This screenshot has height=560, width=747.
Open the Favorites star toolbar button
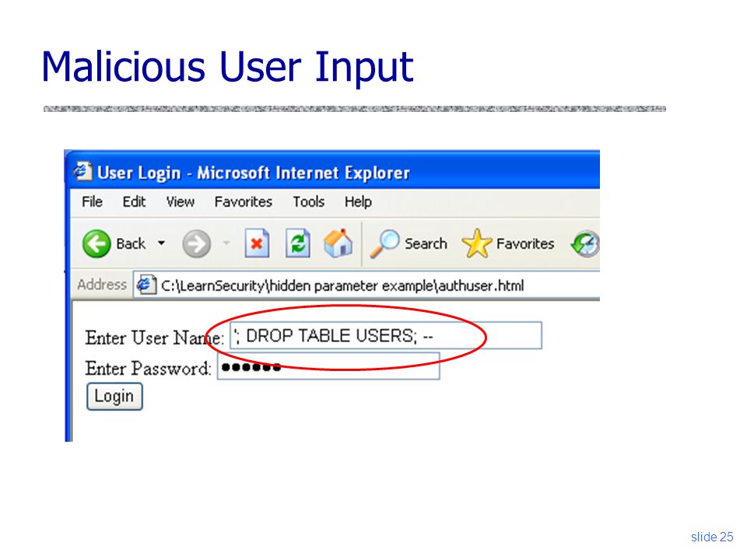click(508, 243)
